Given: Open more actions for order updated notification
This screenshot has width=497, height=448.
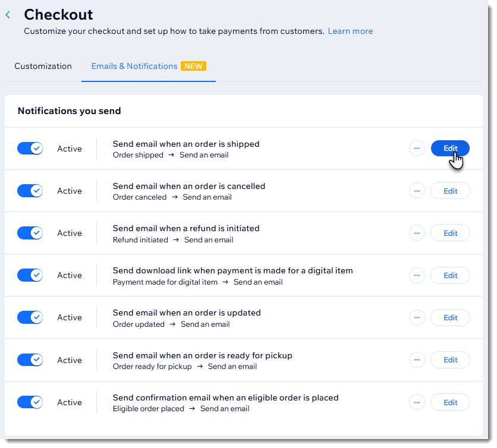Looking at the screenshot, I should tap(417, 317).
